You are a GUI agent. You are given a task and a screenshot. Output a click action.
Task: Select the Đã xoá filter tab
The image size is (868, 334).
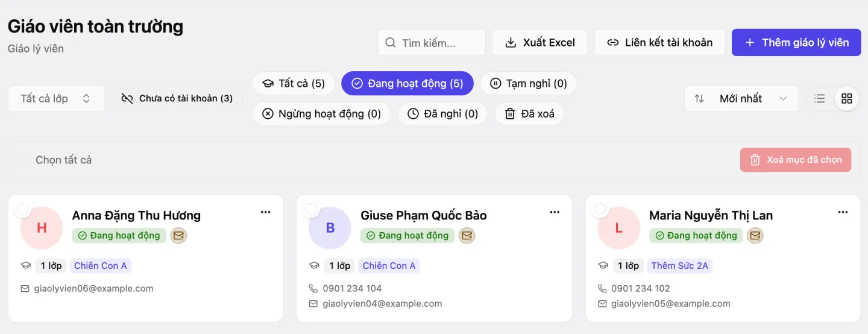529,113
